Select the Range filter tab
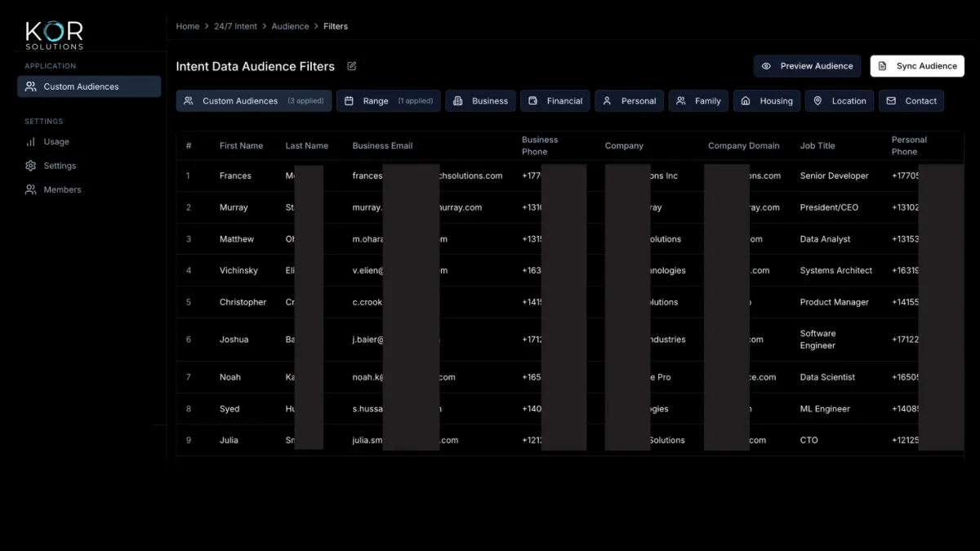The width and height of the screenshot is (980, 551). pyautogui.click(x=389, y=101)
